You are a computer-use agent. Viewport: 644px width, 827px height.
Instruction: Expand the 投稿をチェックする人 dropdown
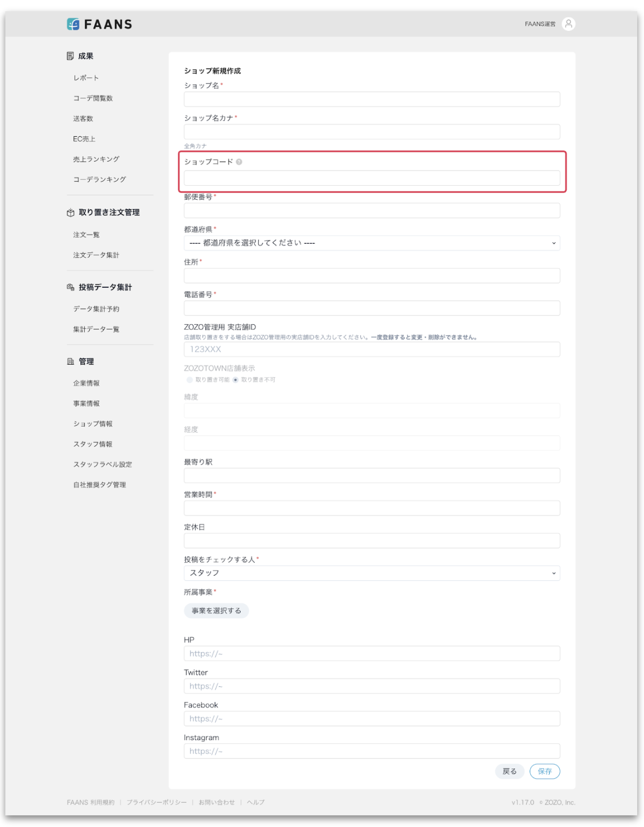(x=371, y=573)
